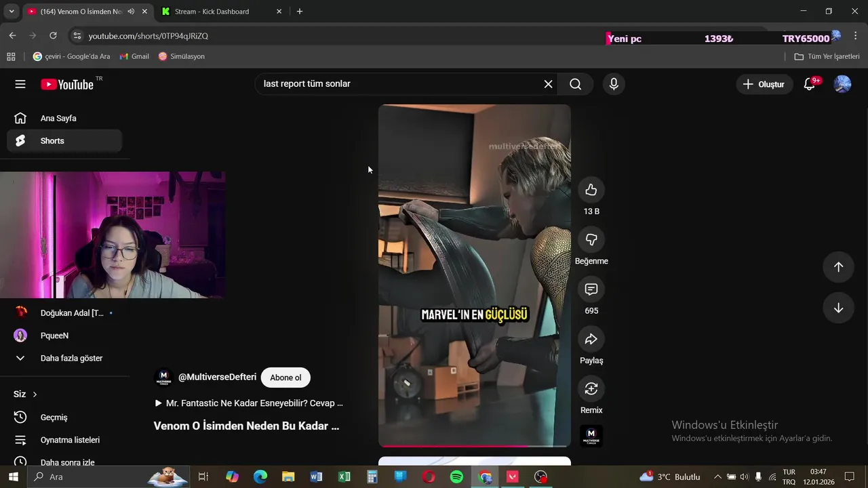This screenshot has height=488, width=868.
Task: Open Doğukan Adal subscription channel
Action: pyautogui.click(x=64, y=313)
